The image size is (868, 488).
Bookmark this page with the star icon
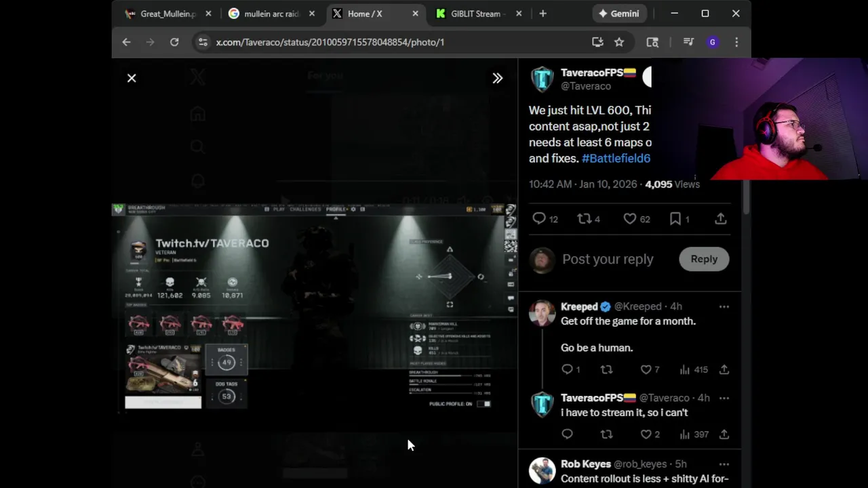pos(619,42)
